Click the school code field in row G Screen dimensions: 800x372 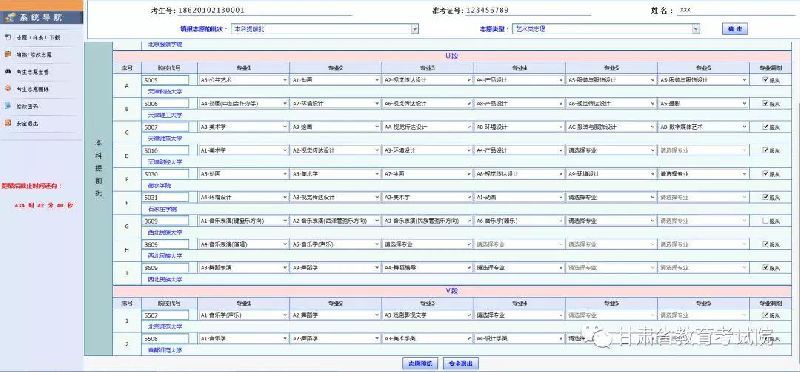165,221
